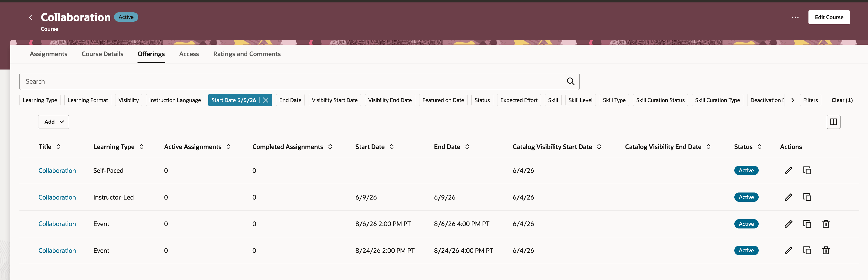Open the Expected Effort filter chip
The width and height of the screenshot is (868, 280).
coord(519,100)
